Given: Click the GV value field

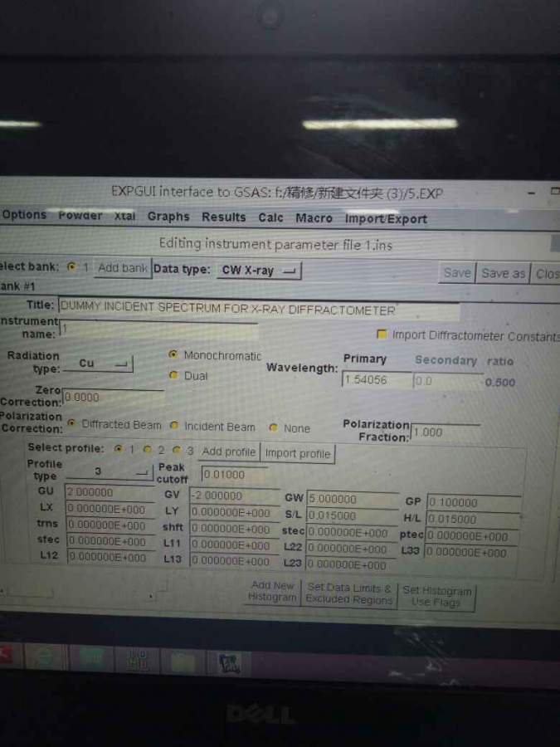Looking at the screenshot, I should point(235,496).
